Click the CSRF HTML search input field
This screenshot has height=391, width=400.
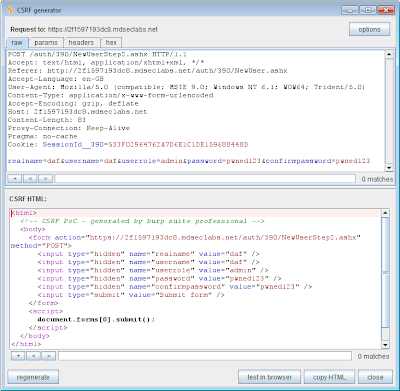click(x=205, y=356)
